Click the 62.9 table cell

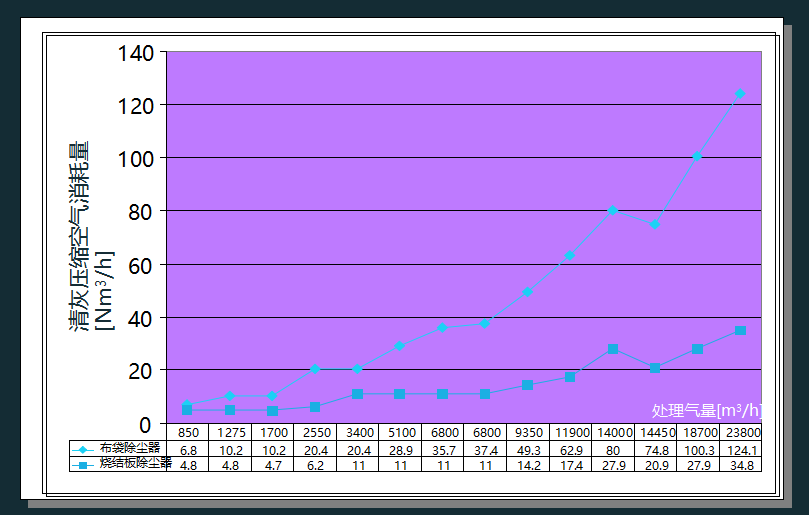coord(571,450)
